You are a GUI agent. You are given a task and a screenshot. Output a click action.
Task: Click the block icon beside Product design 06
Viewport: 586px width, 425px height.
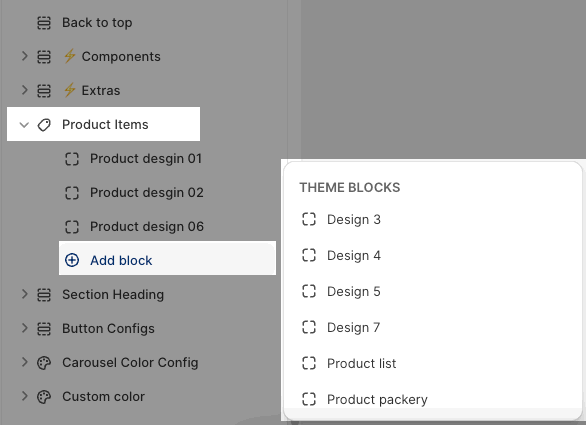coord(72,227)
